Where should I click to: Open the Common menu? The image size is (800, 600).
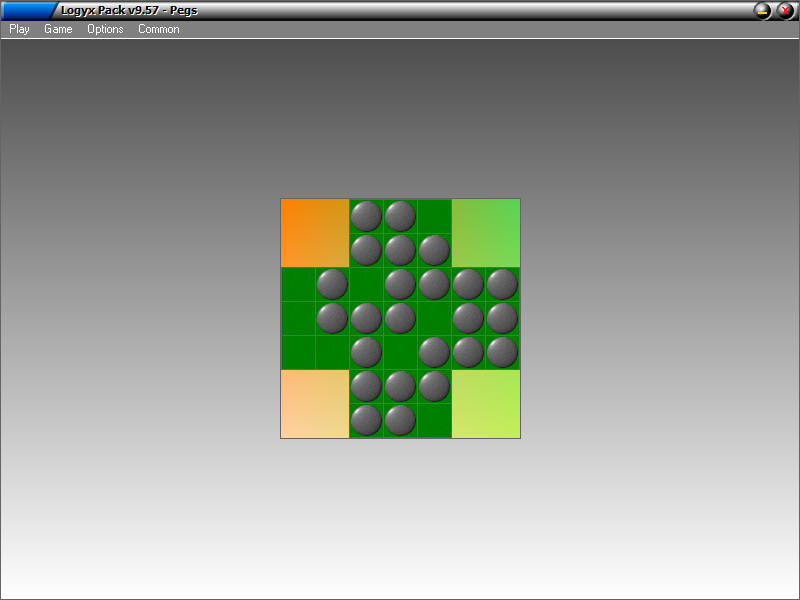tap(159, 29)
